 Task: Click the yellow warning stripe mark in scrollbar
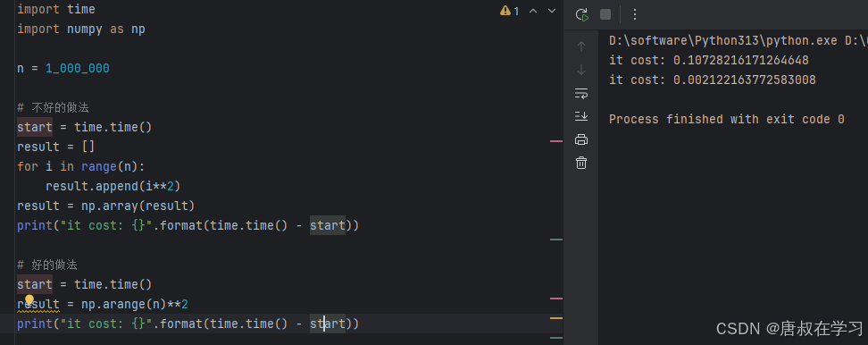[555, 318]
